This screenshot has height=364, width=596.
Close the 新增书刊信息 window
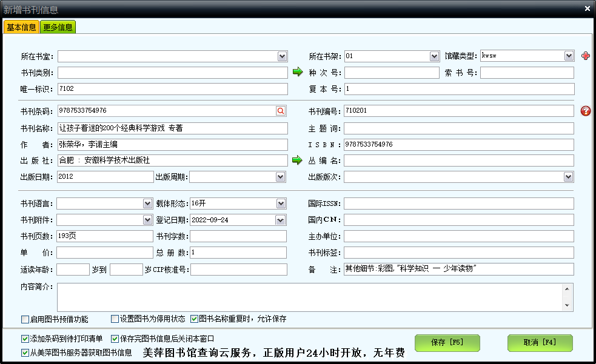[x=587, y=8]
